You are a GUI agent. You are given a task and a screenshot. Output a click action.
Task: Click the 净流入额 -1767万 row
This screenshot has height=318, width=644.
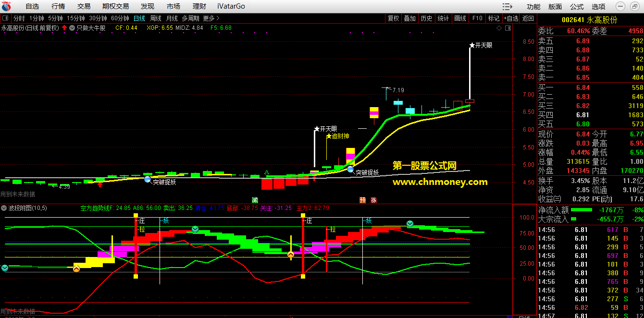pos(590,210)
